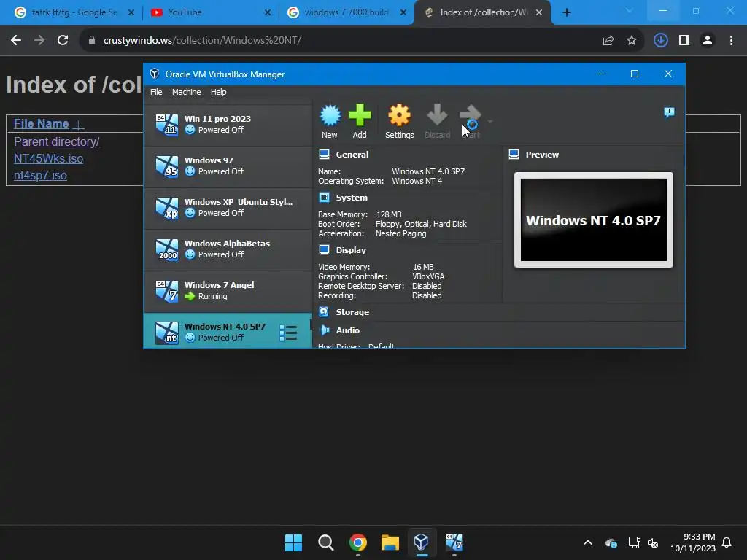Image resolution: width=747 pixels, height=560 pixels.
Task: Click the Windows XP Ubuntu Style OS icon
Action: coord(167,208)
